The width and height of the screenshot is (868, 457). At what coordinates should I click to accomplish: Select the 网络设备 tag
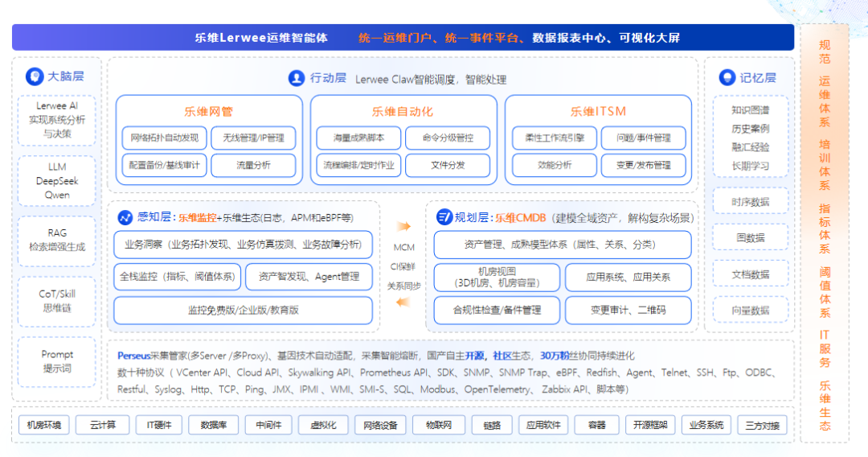pos(380,425)
